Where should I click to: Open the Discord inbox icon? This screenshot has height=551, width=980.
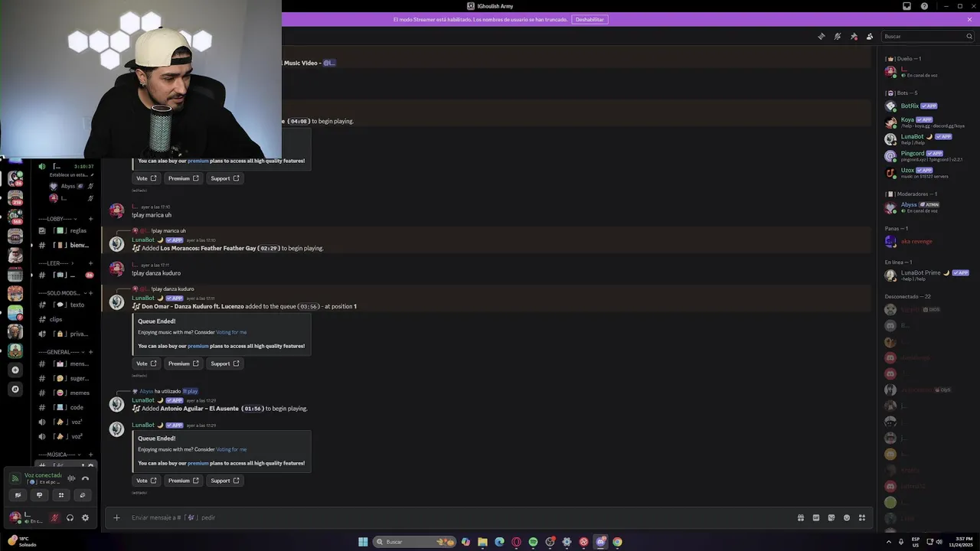tap(907, 6)
